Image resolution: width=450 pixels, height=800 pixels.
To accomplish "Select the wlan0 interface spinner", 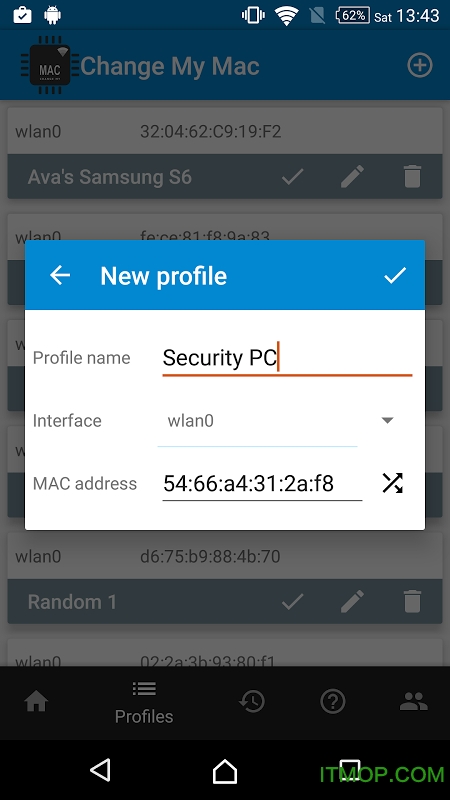I will pos(258,421).
